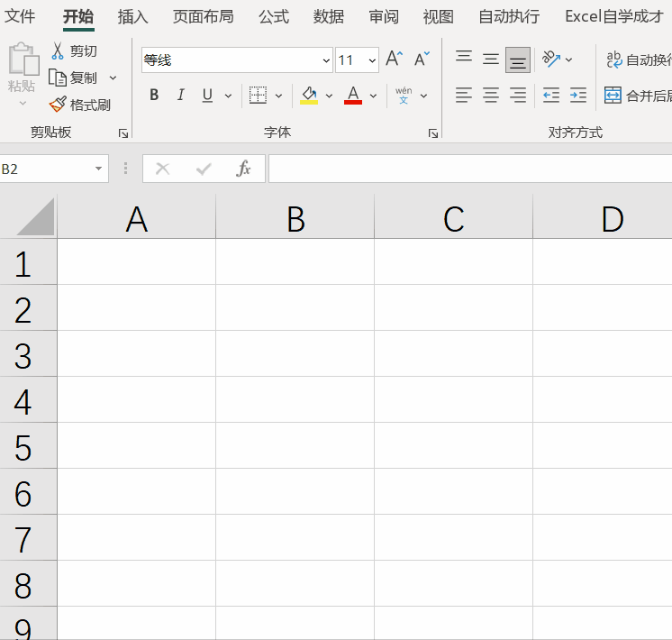Click the increase indent icon
Screen dimensions: 672x640
tap(578, 96)
